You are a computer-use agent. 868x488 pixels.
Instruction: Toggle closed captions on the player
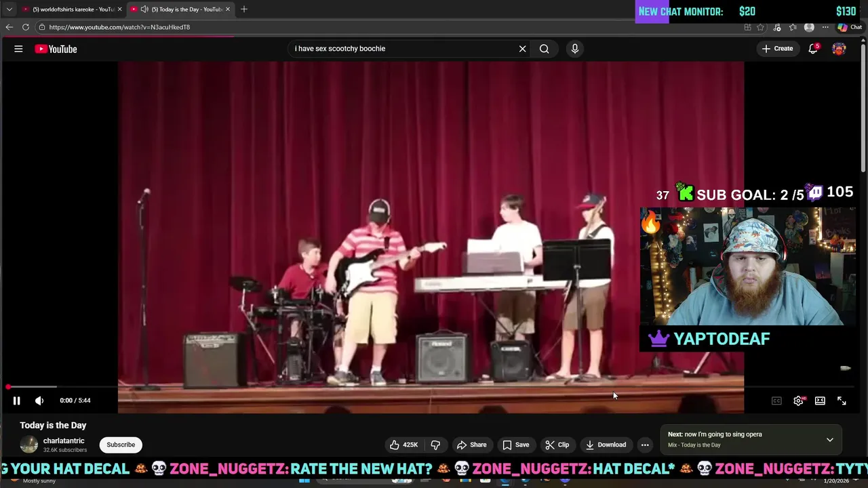point(776,401)
